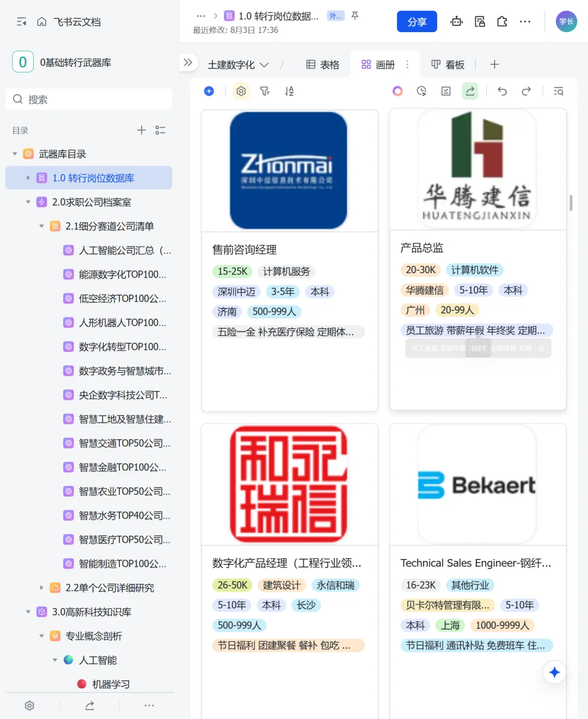The width and height of the screenshot is (588, 719).
Task: Open the gallery view settings gear
Action: [x=241, y=91]
